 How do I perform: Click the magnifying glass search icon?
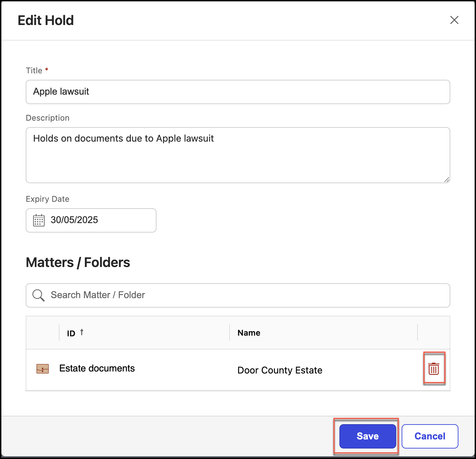coord(38,295)
